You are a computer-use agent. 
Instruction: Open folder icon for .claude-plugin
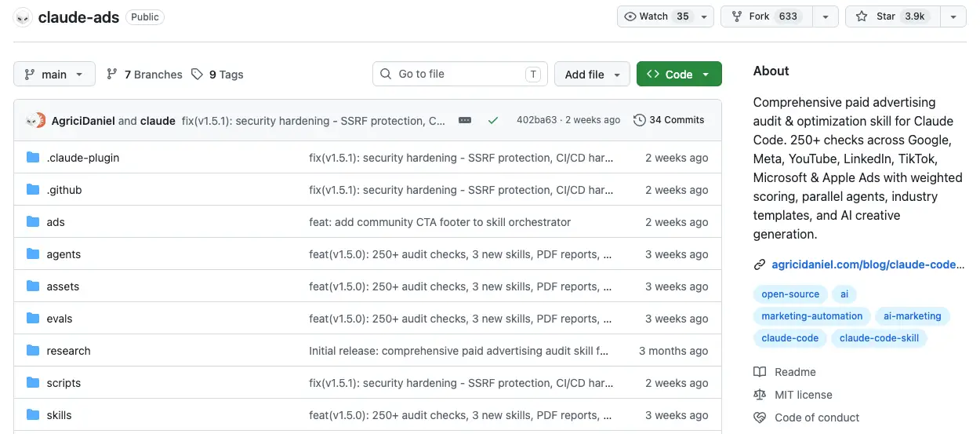pyautogui.click(x=33, y=158)
